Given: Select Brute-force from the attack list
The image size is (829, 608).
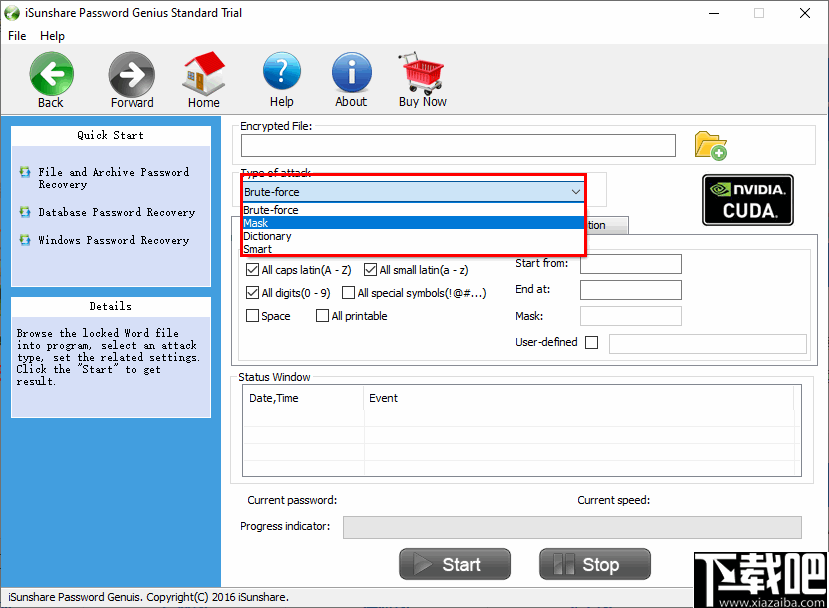Looking at the screenshot, I should (x=413, y=210).
